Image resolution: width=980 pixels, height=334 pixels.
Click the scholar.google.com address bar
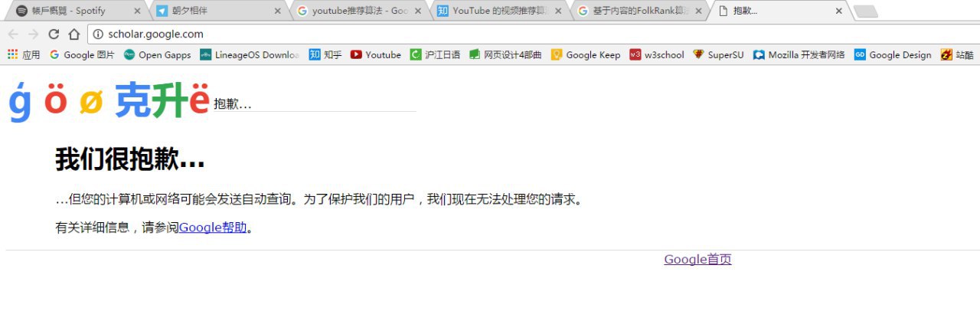pyautogui.click(x=528, y=34)
